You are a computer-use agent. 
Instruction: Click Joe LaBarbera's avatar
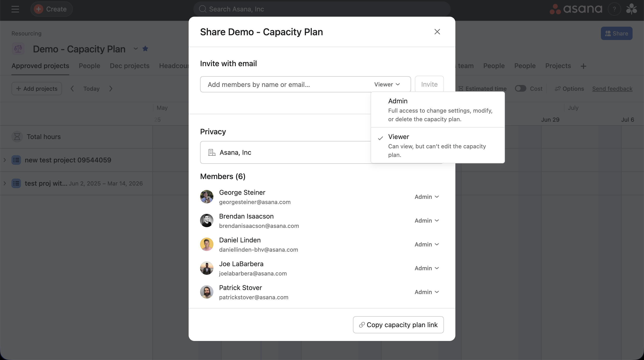207,268
